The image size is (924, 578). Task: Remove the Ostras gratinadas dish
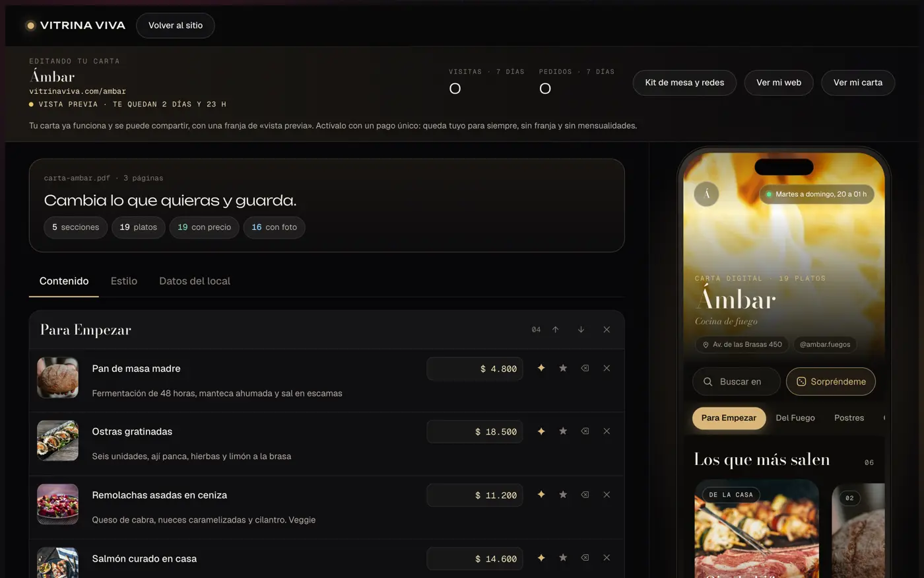[607, 431]
